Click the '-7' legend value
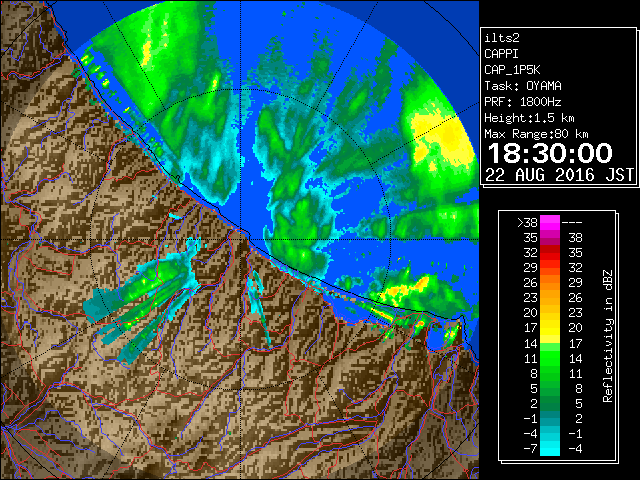640x480 pixels. pyautogui.click(x=530, y=448)
